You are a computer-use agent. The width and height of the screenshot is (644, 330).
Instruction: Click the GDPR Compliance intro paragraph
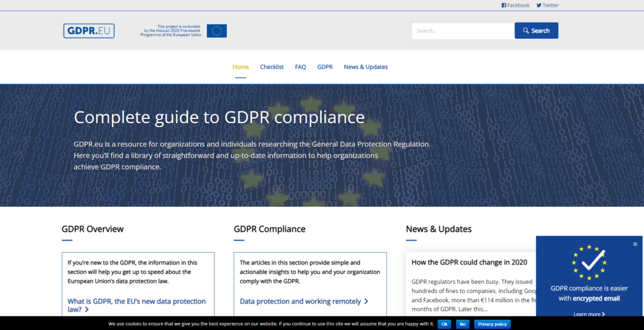point(309,272)
